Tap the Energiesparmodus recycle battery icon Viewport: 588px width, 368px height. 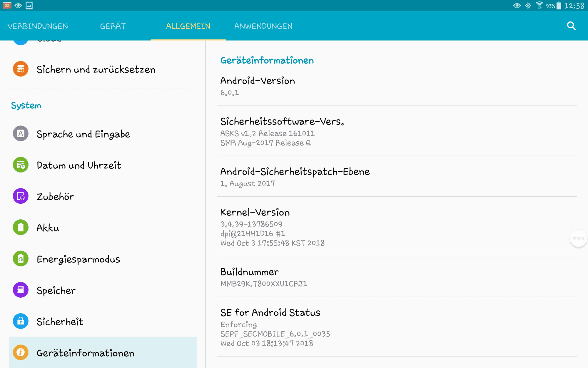pos(21,258)
